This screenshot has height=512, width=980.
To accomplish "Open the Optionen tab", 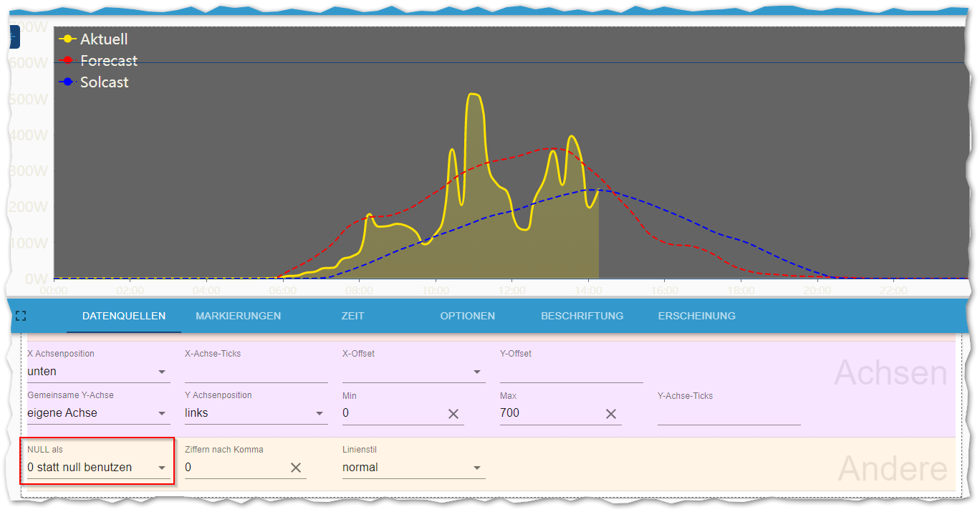I will [x=468, y=316].
